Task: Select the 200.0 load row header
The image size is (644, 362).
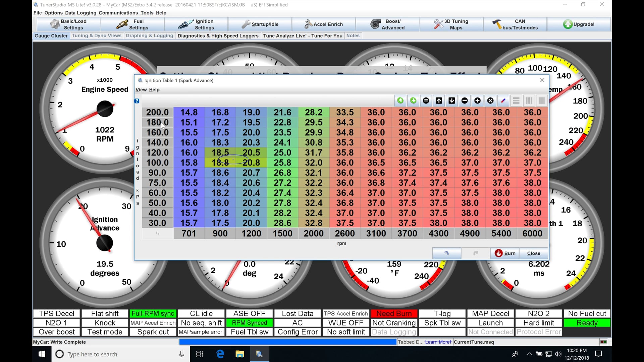Action: point(157,112)
